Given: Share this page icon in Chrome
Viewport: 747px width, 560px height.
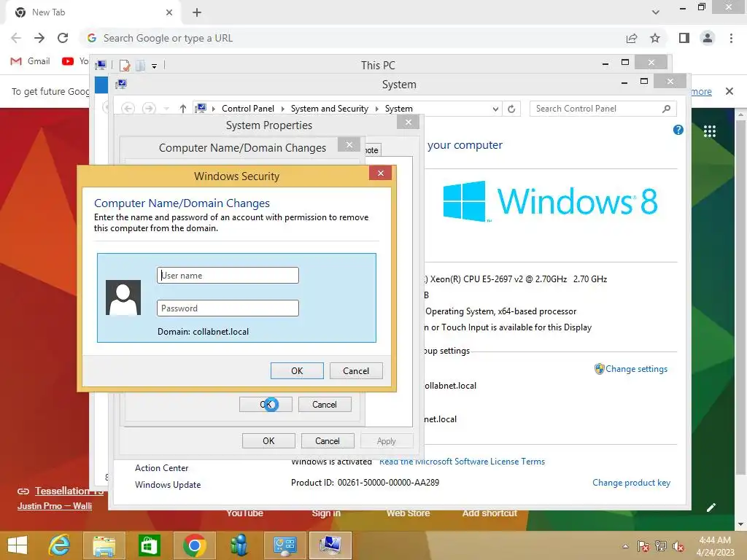Looking at the screenshot, I should [632, 38].
